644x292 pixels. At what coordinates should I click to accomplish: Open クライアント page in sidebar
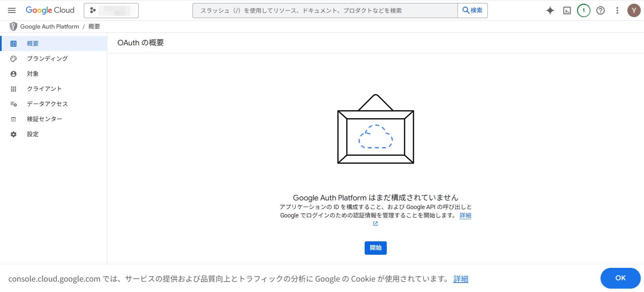(x=44, y=89)
